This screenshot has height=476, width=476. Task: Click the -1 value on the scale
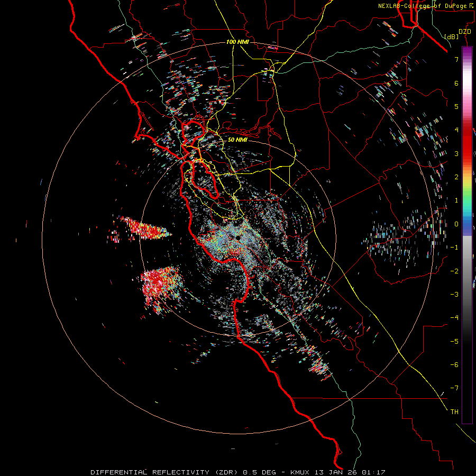click(454, 248)
